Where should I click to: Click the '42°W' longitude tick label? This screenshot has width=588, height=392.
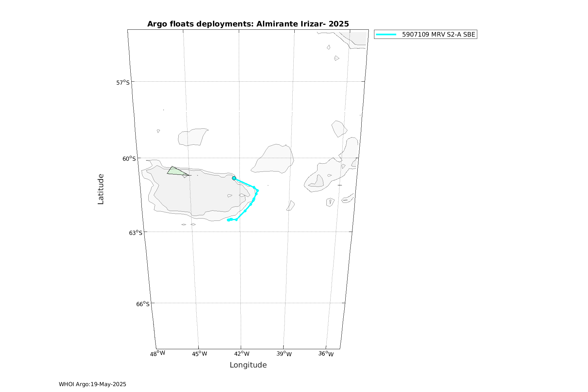coord(242,353)
